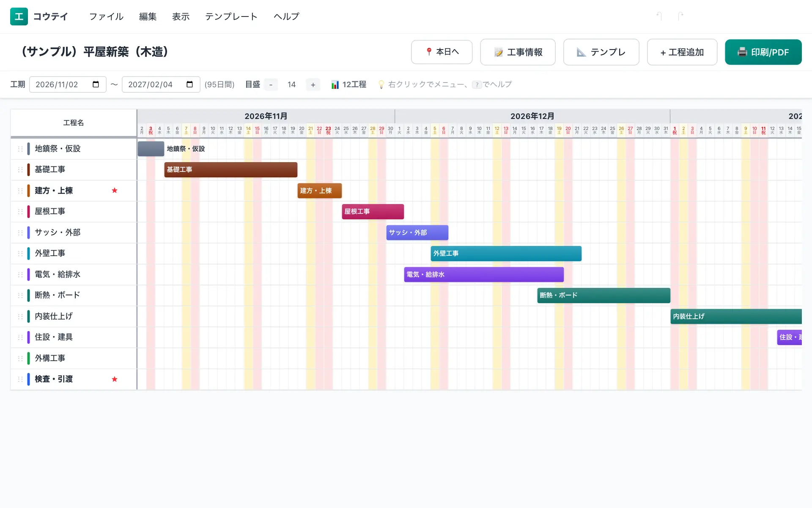Click drag handle of 地鎮祭・仮設 row
Viewport: 812px width, 508px height.
[x=20, y=149]
